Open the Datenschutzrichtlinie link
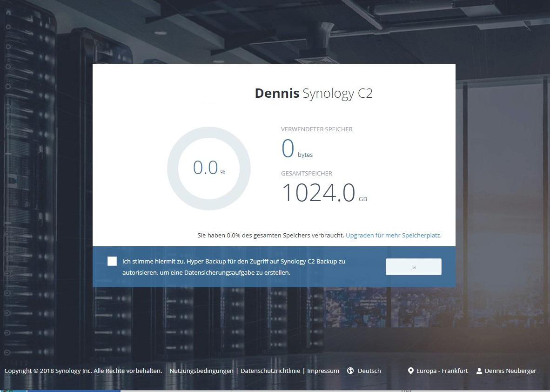This screenshot has height=392, width=550. coord(270,371)
